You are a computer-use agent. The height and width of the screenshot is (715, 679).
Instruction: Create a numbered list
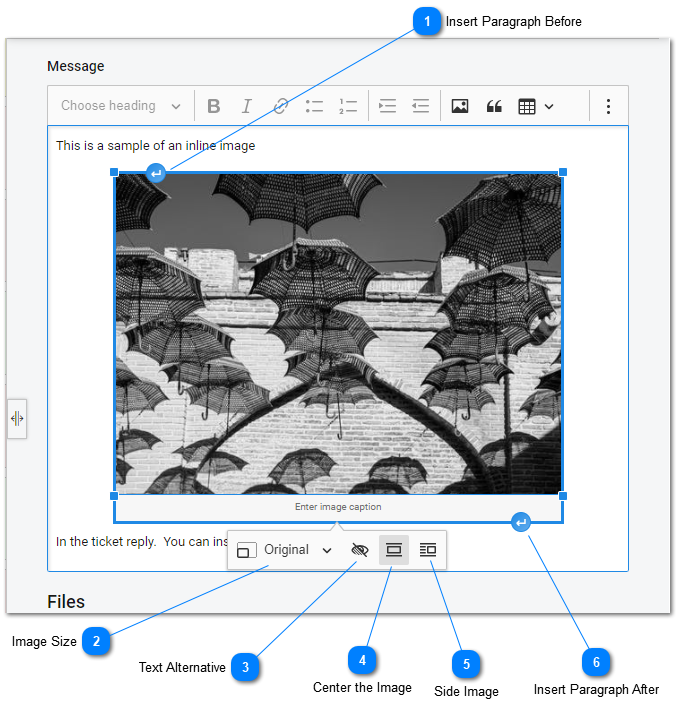(x=348, y=106)
